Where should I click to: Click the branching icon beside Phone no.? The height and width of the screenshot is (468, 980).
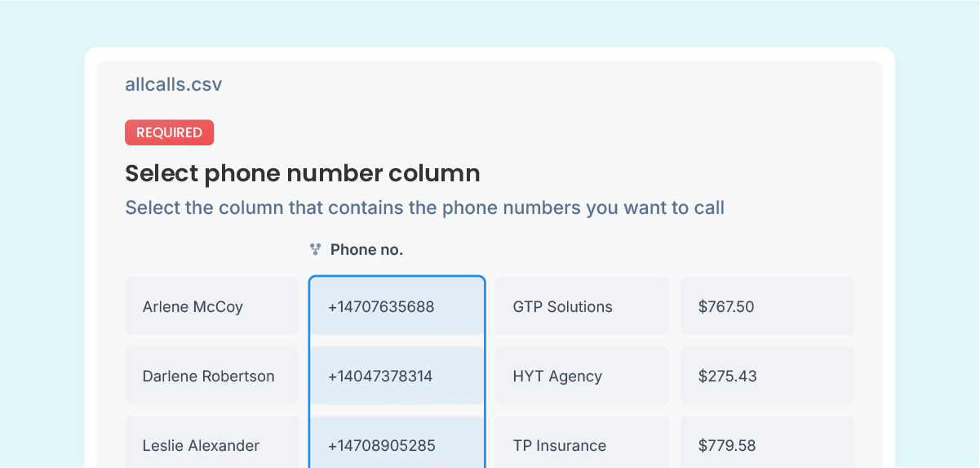coord(315,250)
